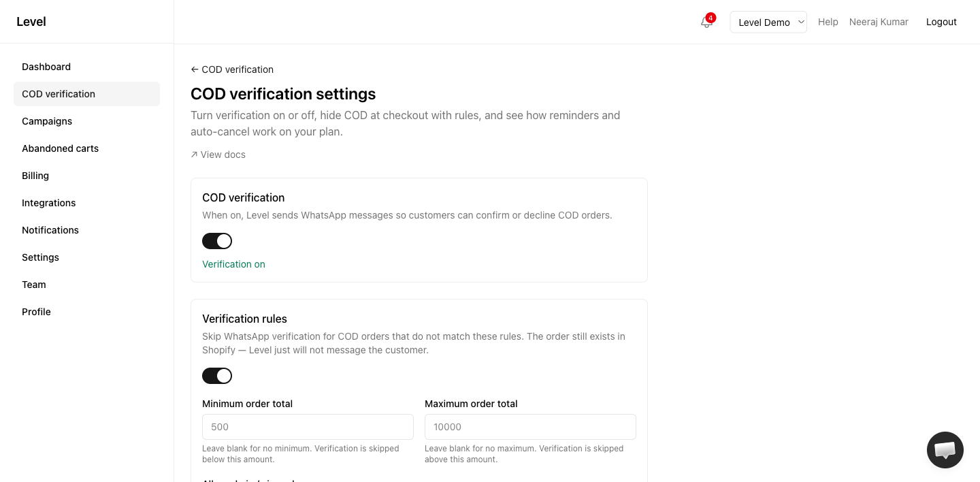Go back to COD verification
The image size is (980, 482).
coord(232,69)
